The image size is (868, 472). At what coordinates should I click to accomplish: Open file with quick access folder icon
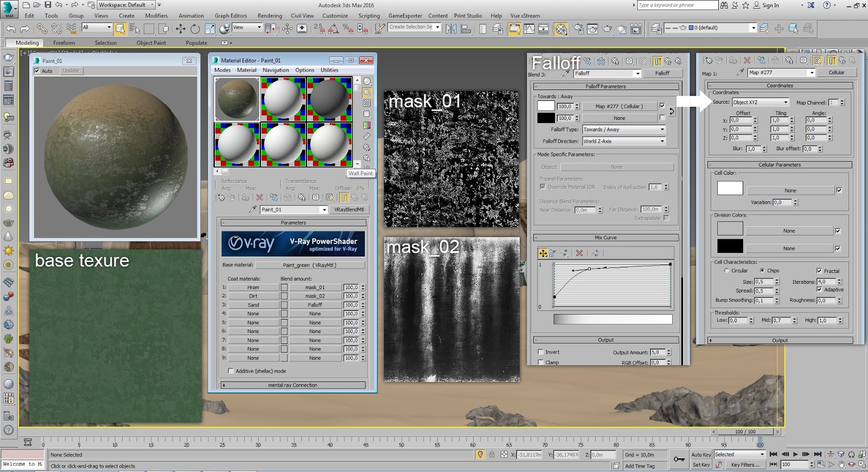click(37, 5)
